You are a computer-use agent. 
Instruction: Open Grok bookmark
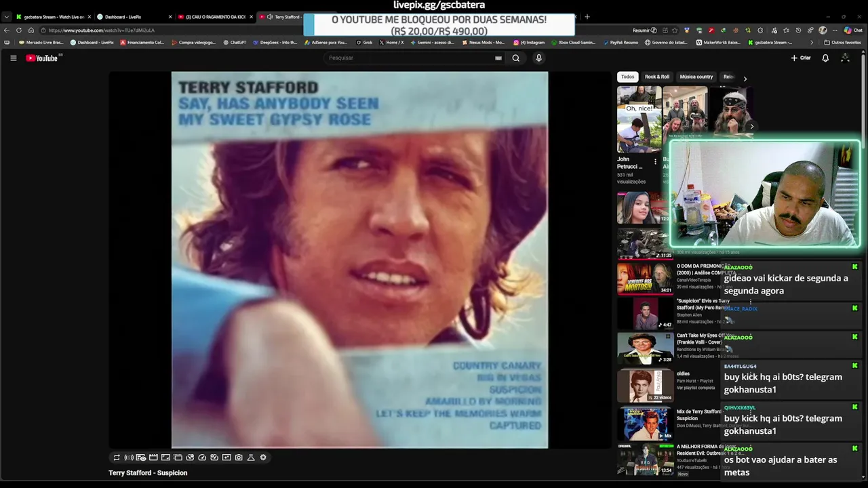pos(364,43)
